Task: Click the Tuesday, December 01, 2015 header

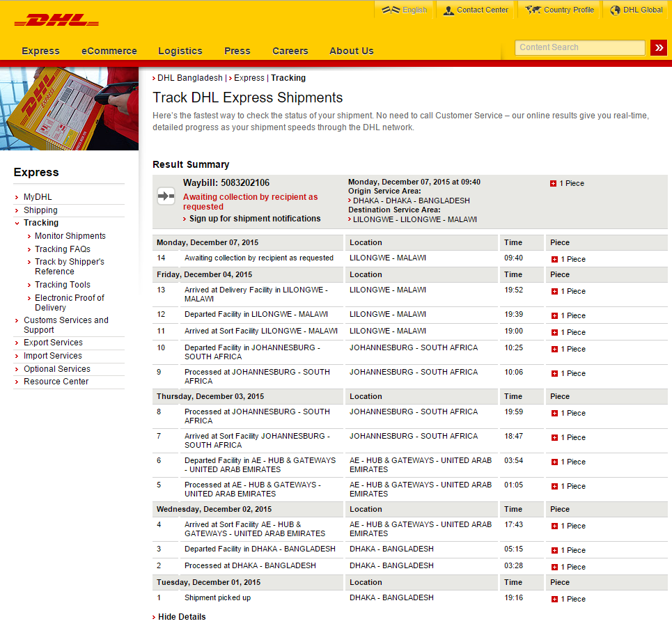Action: [x=208, y=582]
